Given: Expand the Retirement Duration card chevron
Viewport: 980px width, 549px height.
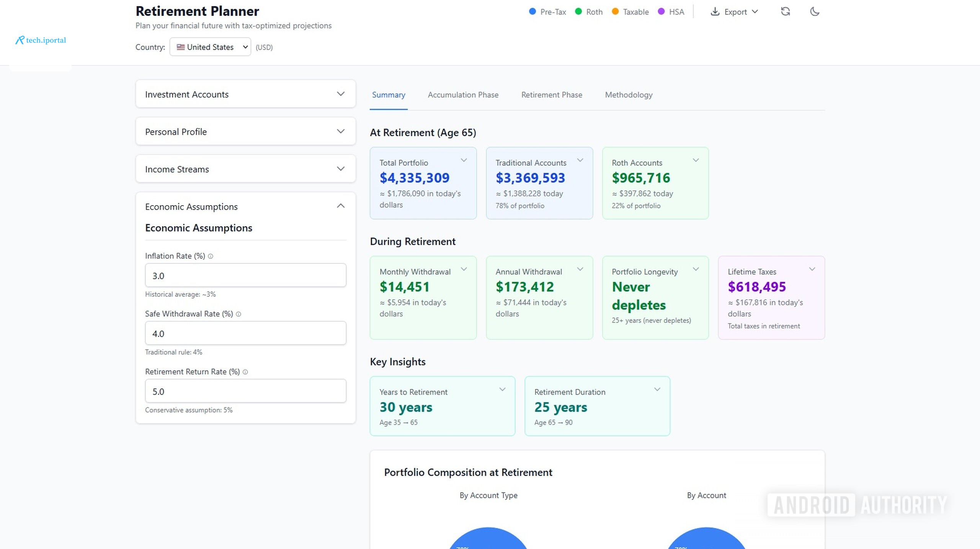Looking at the screenshot, I should (657, 389).
